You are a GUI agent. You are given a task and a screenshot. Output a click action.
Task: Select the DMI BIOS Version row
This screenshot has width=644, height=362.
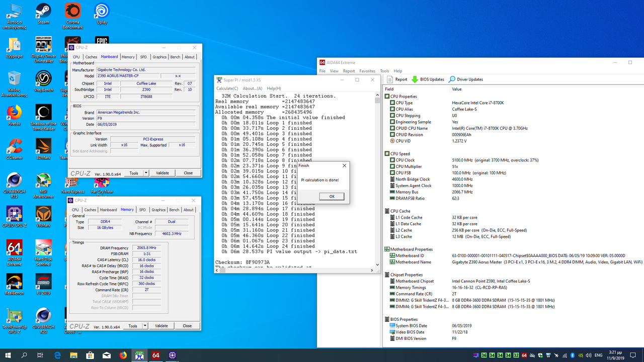513,338
